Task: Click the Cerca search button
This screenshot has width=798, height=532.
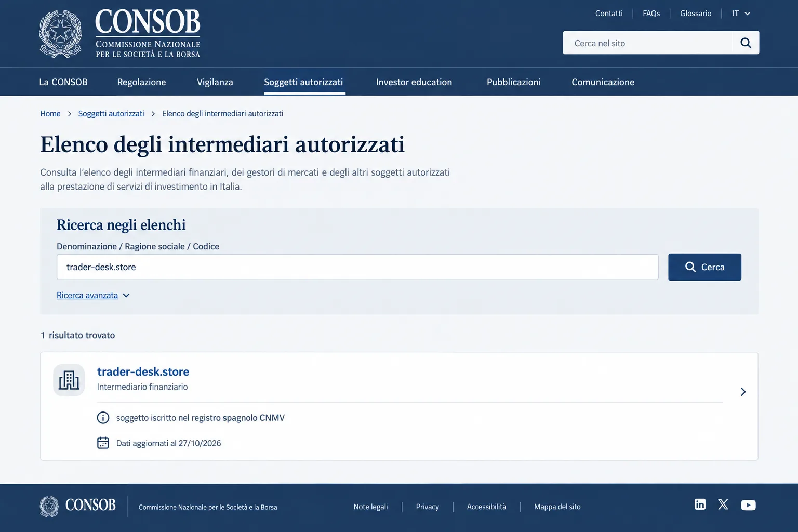Action: (704, 267)
